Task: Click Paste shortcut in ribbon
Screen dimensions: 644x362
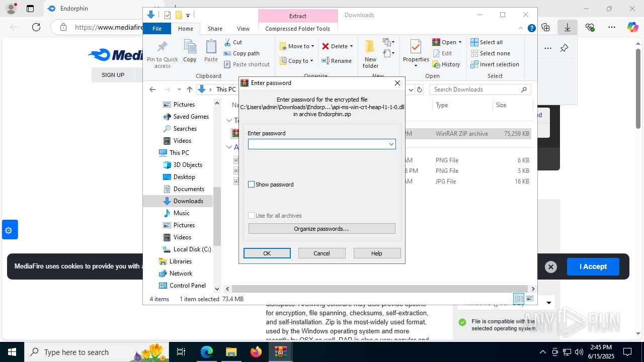Action: [x=247, y=64]
